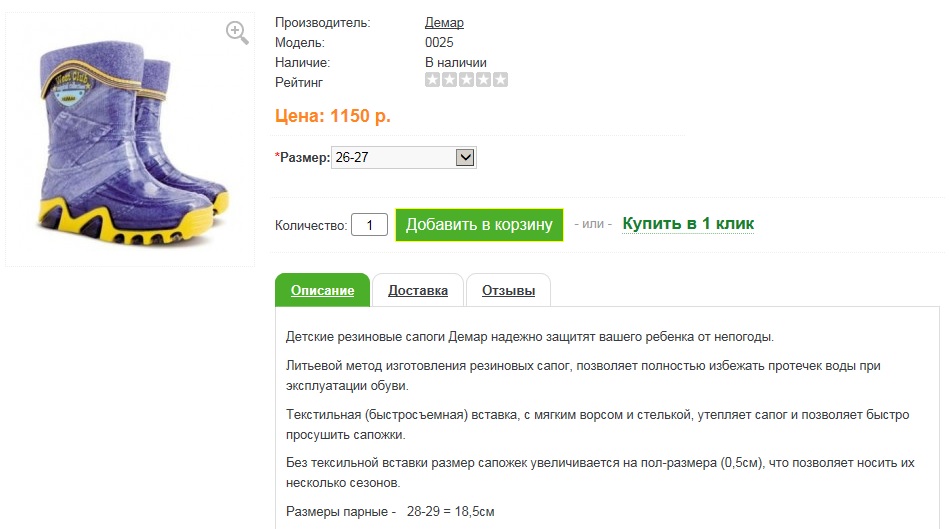Viewport: 949px width, 529px height.
Task: Click the model number 0025
Action: coord(439,43)
